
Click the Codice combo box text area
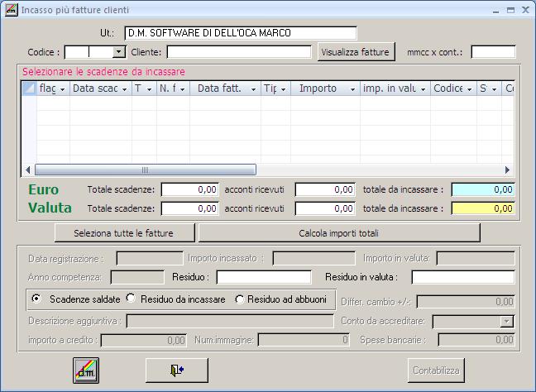coord(89,52)
